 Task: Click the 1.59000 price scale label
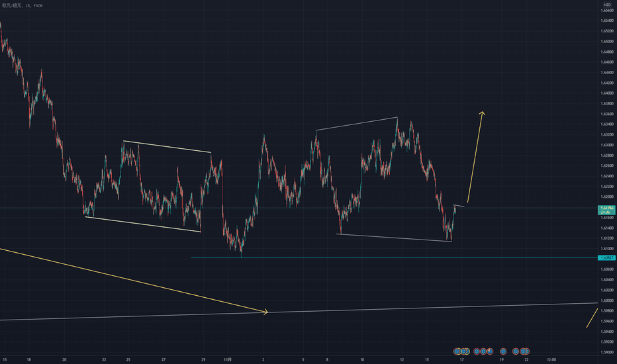click(607, 352)
